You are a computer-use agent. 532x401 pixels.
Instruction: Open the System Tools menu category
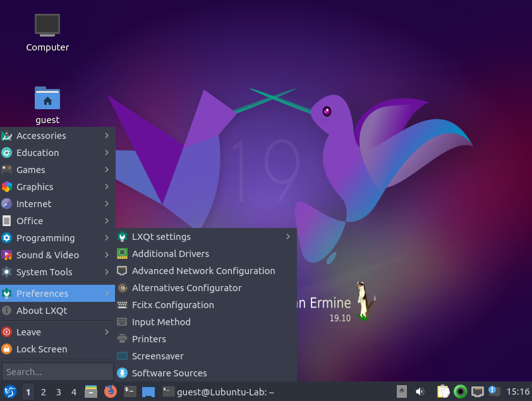[57, 272]
